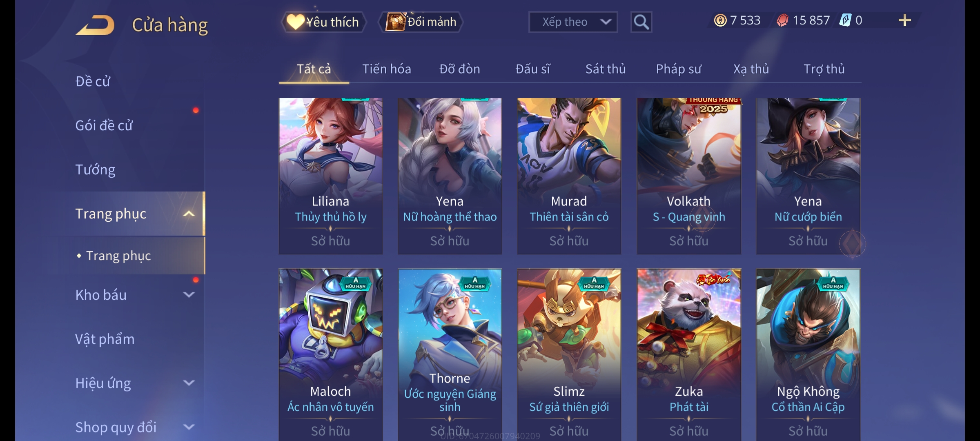The height and width of the screenshot is (441, 980).
Task: Select the Tiến hóa tab
Action: pos(386,69)
